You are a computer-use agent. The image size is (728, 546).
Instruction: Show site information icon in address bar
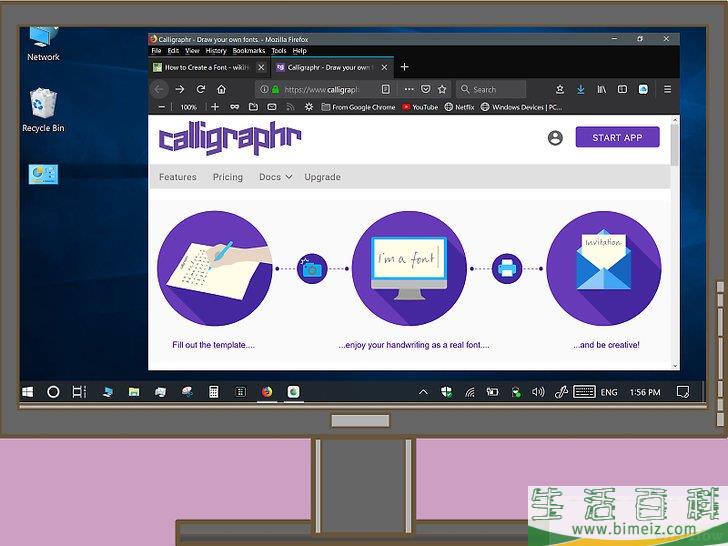pos(264,89)
